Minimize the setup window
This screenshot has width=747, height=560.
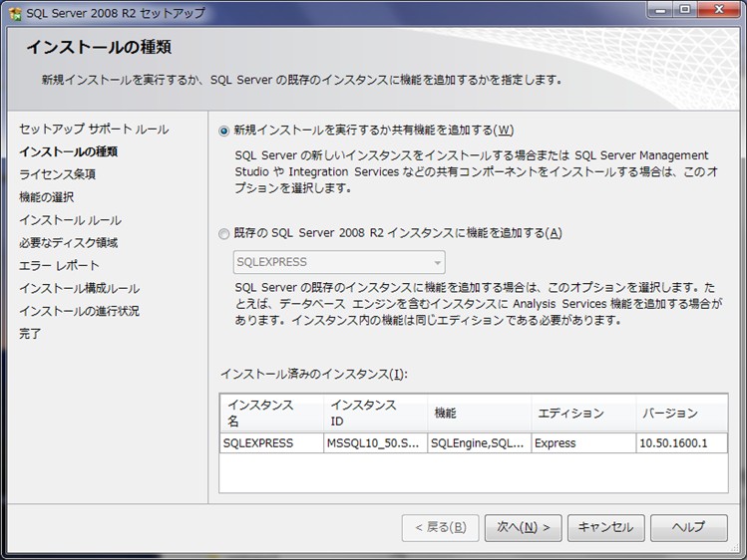pyautogui.click(x=660, y=10)
